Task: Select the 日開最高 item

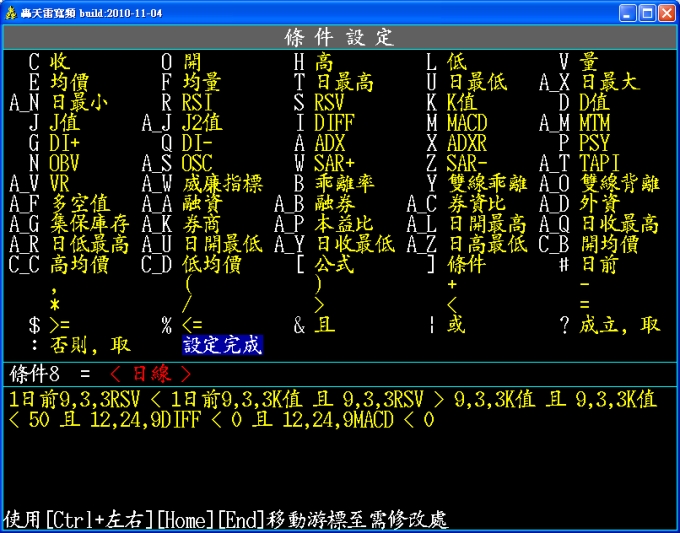Action: [487, 224]
